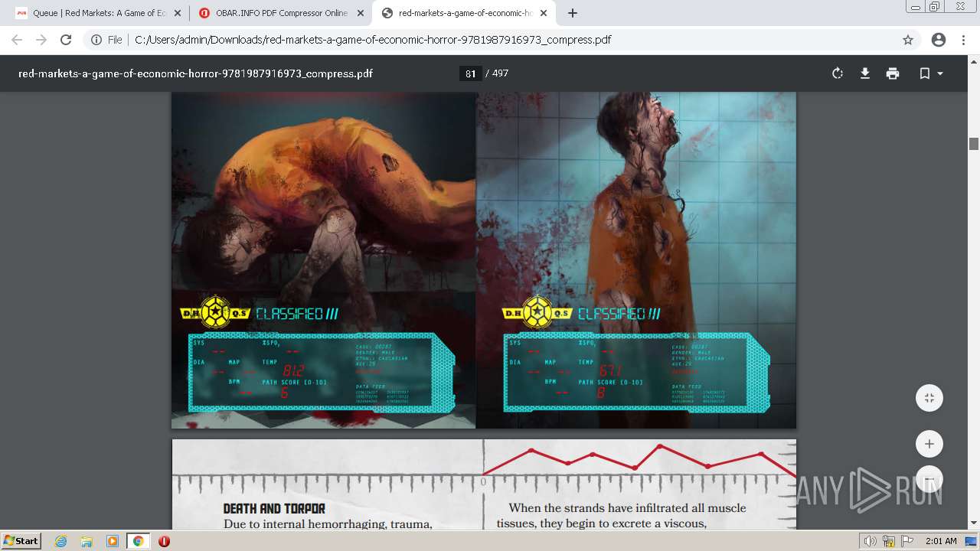
Task: Click the DEATH AND TORPOR heading
Action: coord(274,509)
